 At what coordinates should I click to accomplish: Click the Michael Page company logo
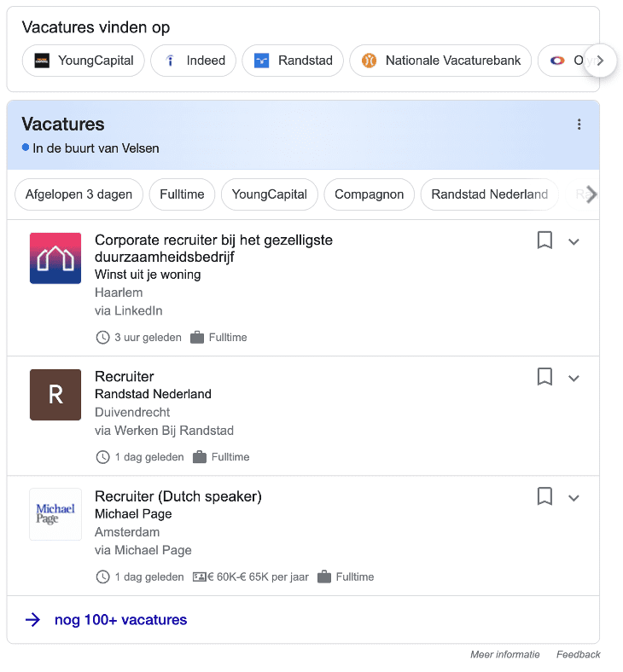(x=55, y=514)
